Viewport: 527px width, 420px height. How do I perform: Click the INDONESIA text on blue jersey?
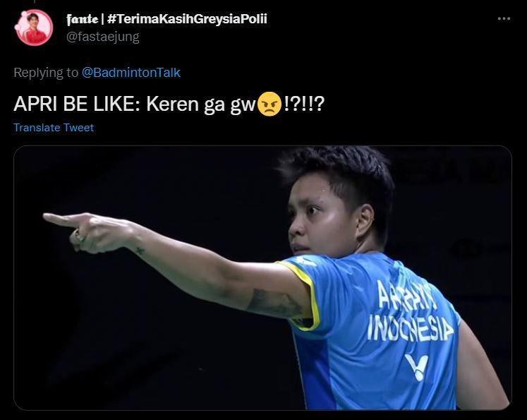410,328
